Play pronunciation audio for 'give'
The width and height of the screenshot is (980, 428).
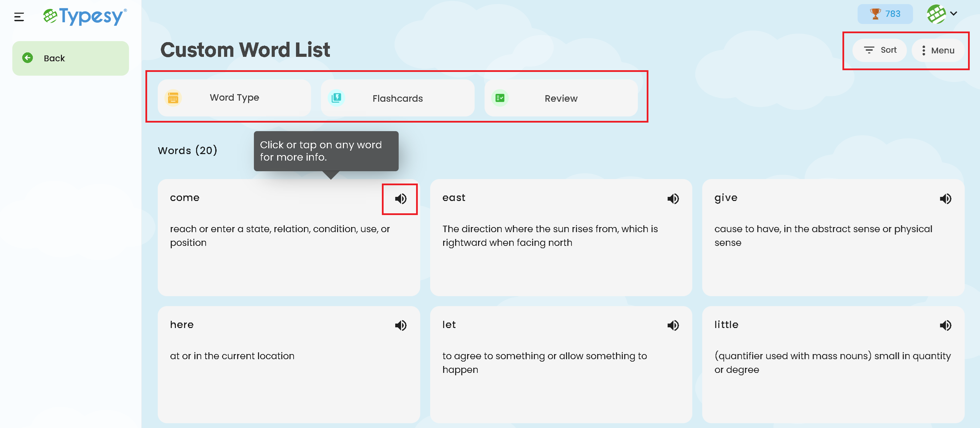[945, 198]
